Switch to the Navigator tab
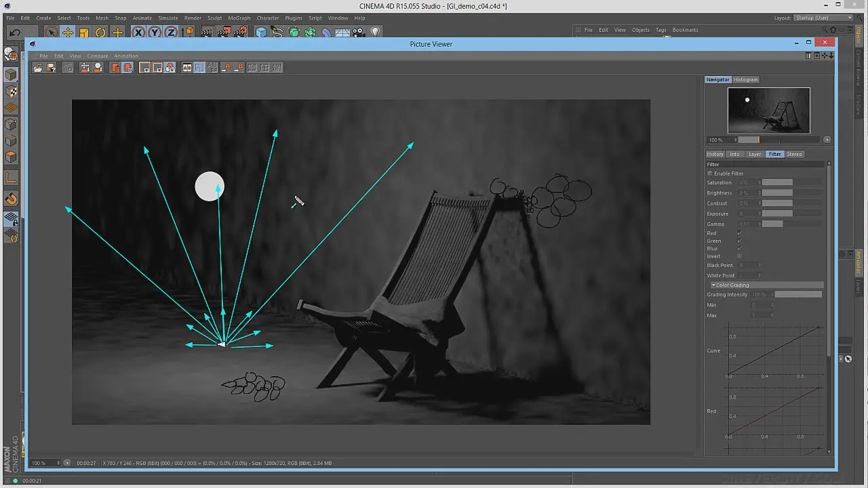The height and width of the screenshot is (488, 868). [x=717, y=79]
